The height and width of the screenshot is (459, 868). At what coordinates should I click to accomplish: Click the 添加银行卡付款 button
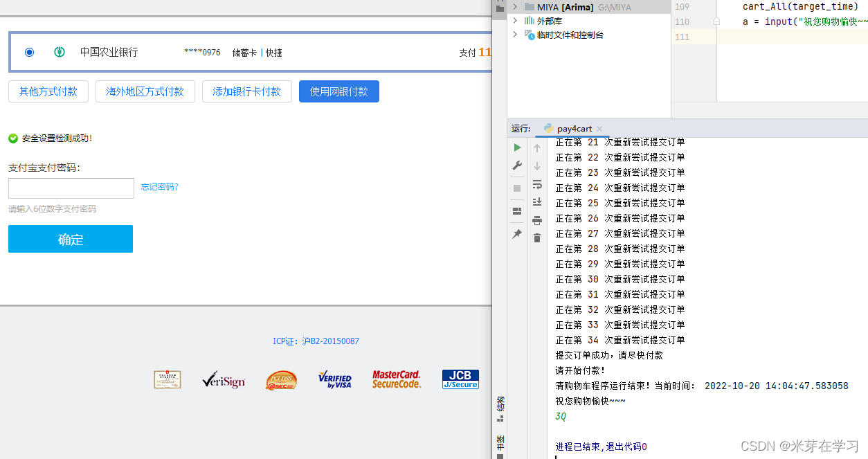point(247,91)
